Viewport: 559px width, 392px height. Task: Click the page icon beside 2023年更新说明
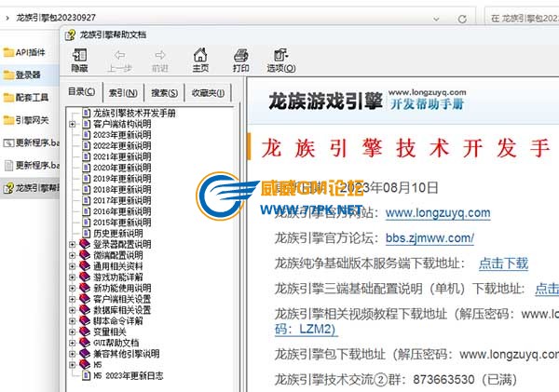click(x=86, y=135)
